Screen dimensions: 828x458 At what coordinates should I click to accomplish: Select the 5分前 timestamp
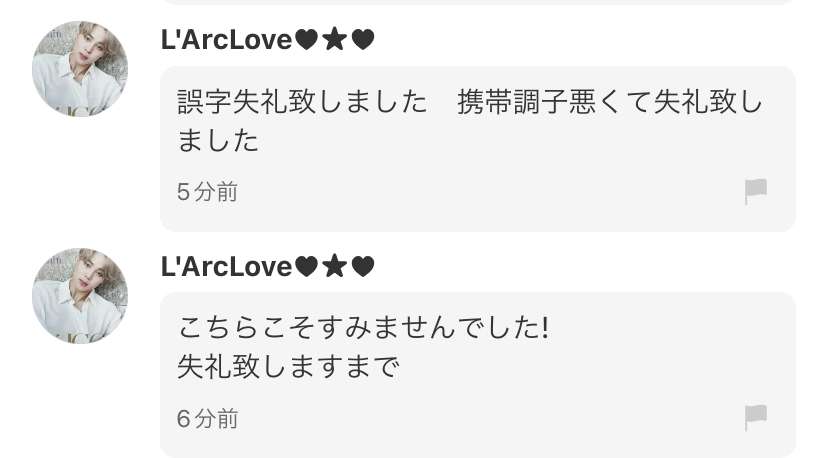tap(207, 192)
